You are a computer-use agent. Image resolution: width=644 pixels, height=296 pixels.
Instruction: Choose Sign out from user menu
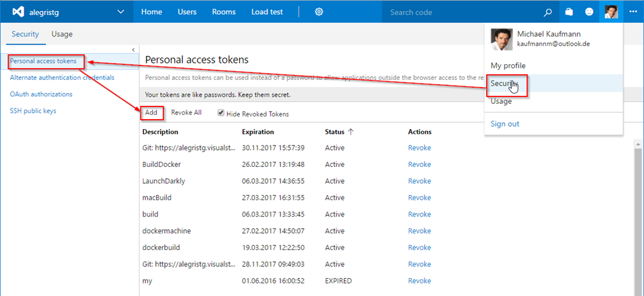[x=505, y=124]
